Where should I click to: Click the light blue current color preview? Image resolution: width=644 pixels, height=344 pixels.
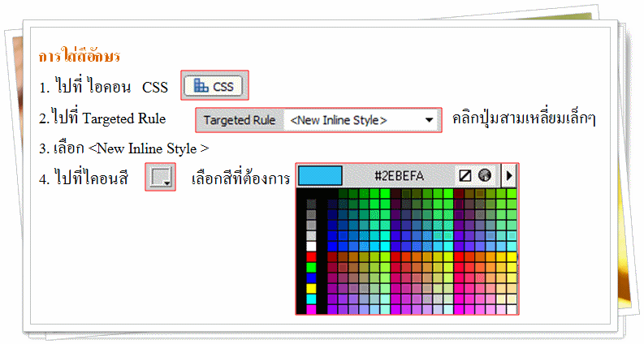click(320, 176)
